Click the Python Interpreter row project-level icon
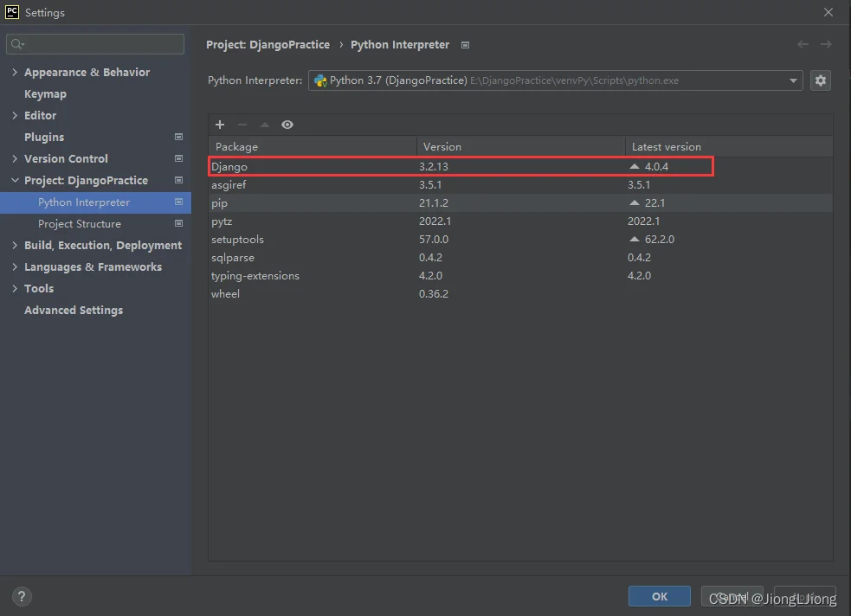851x616 pixels. (x=178, y=202)
